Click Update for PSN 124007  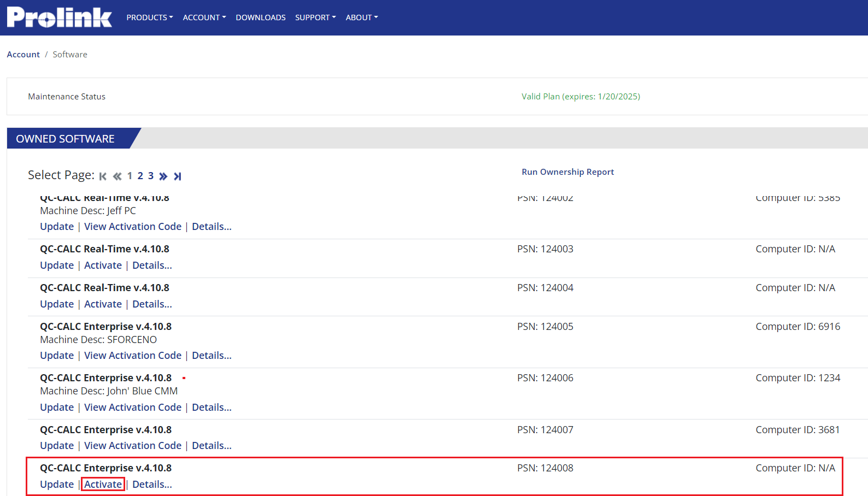pyautogui.click(x=57, y=445)
